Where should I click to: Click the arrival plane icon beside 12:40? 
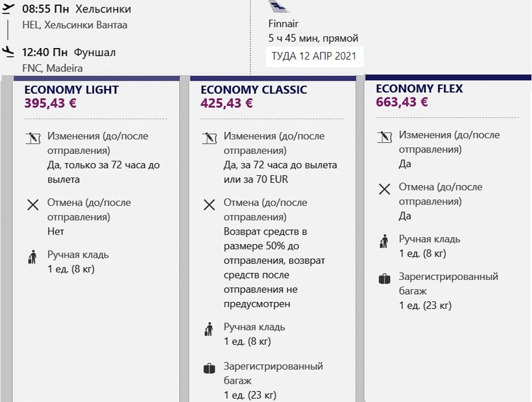point(8,51)
